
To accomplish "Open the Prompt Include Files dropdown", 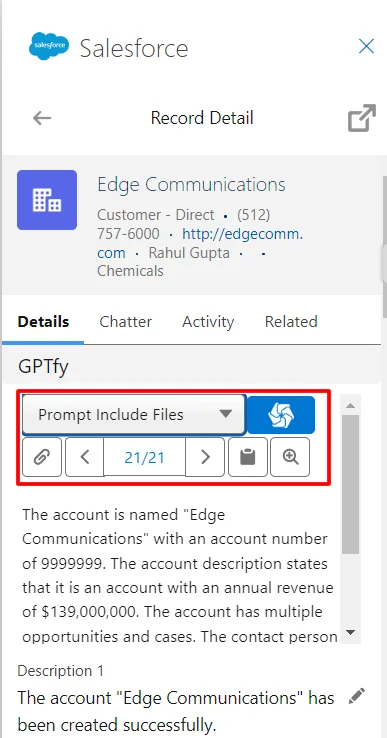I will pyautogui.click(x=134, y=414).
